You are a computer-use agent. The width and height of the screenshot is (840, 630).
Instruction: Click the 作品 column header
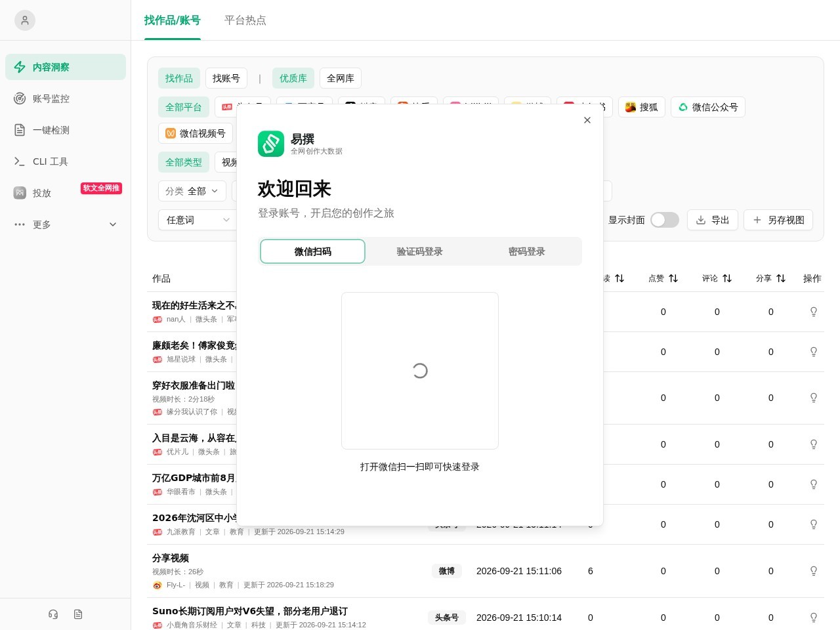click(161, 278)
